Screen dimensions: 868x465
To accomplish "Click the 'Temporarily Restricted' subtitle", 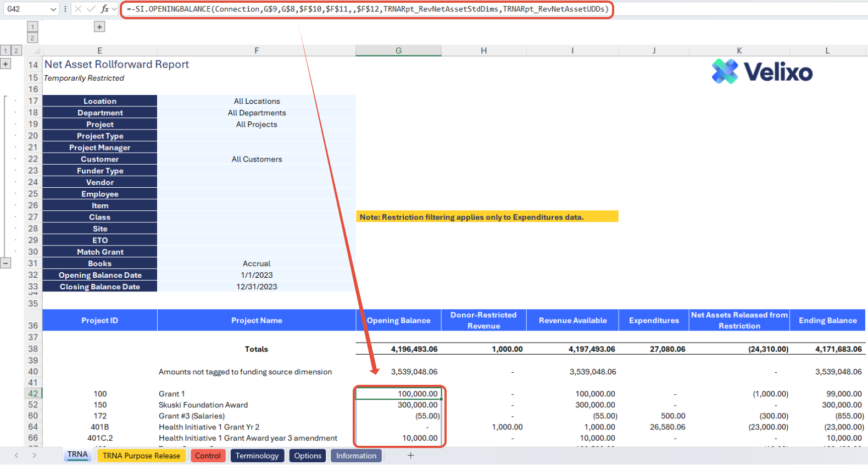I will tap(84, 78).
